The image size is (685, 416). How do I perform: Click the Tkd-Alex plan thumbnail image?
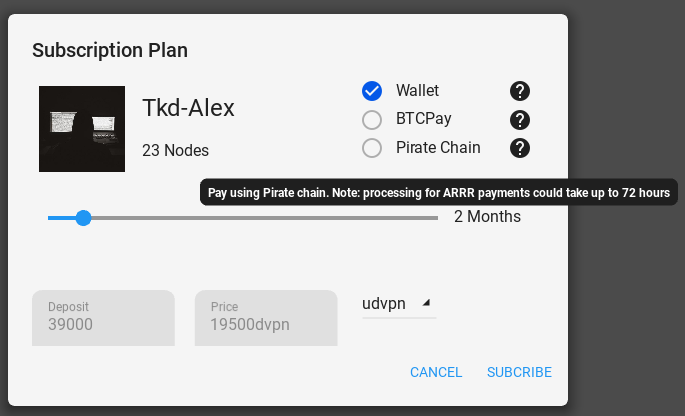82,129
